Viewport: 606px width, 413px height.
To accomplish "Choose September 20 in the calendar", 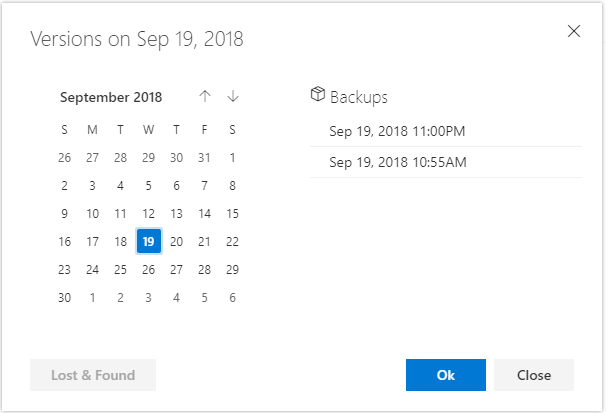I will [x=176, y=241].
